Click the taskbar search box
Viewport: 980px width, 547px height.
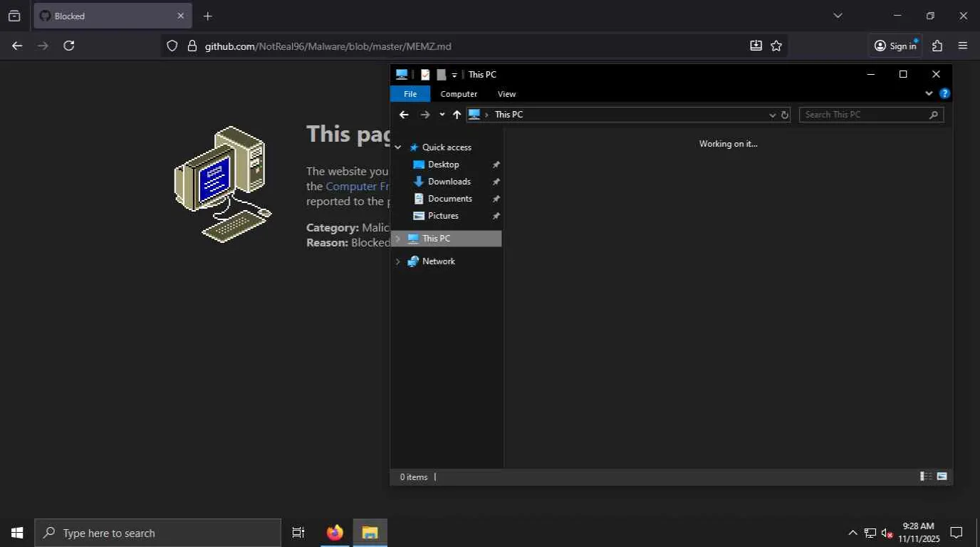(158, 533)
